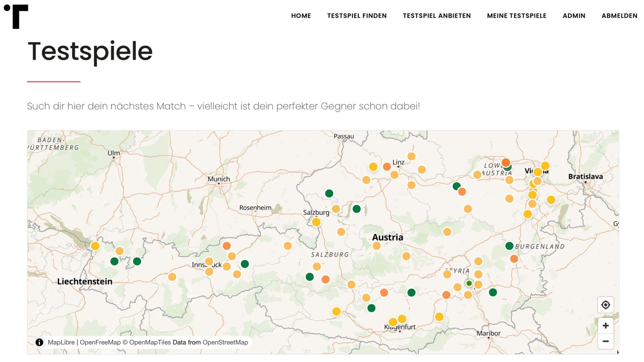Go to Testspiel Anbieten

tap(437, 16)
